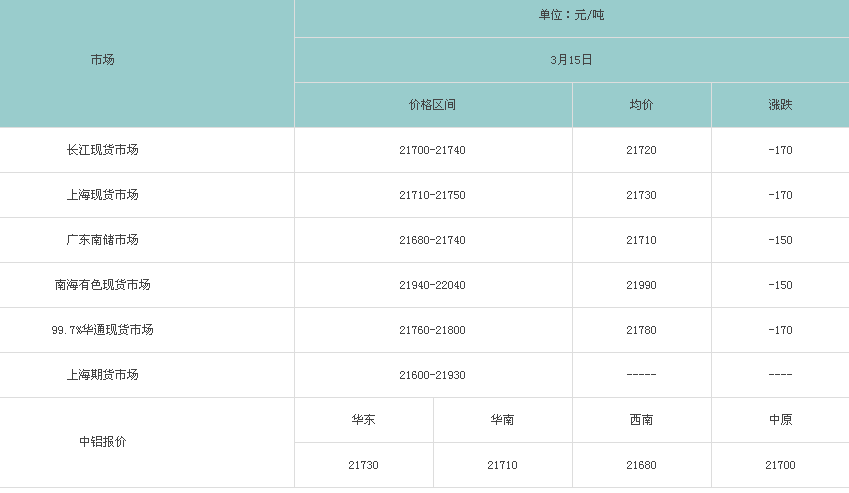Click the 南海有色现货市场 row label
The width and height of the screenshot is (849, 493).
(103, 285)
